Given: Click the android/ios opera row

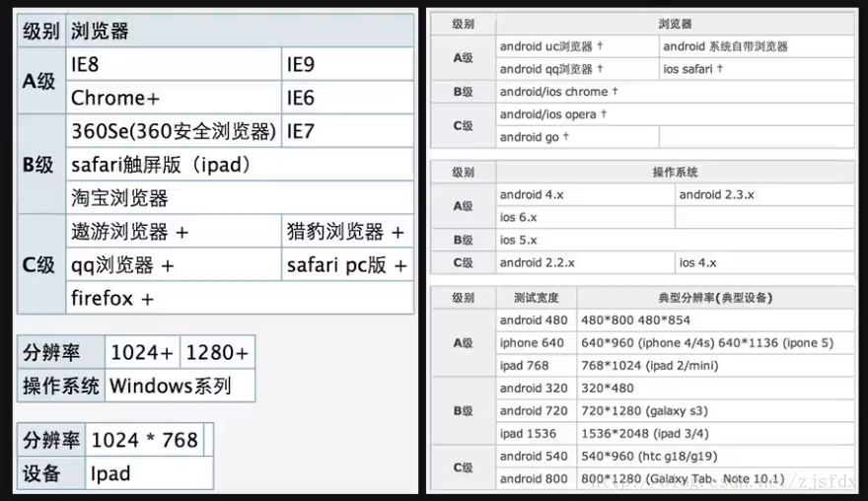Looking at the screenshot, I should pyautogui.click(x=675, y=114).
